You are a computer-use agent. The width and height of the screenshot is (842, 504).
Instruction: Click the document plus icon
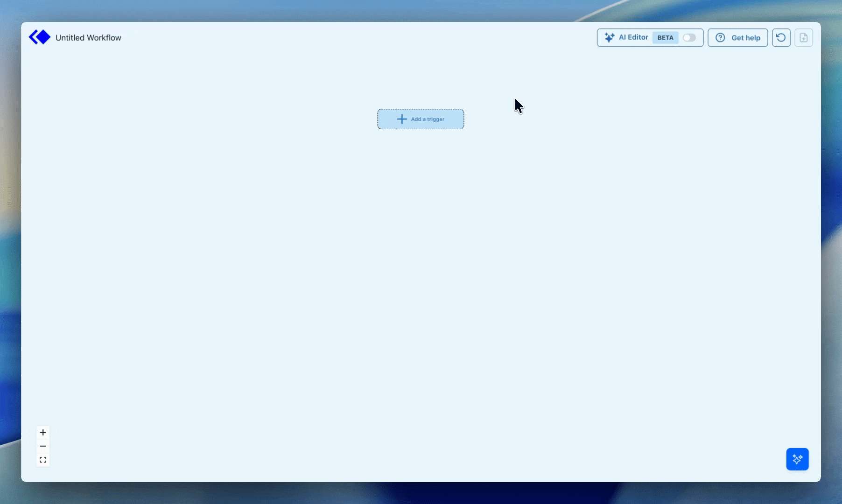[x=803, y=38]
